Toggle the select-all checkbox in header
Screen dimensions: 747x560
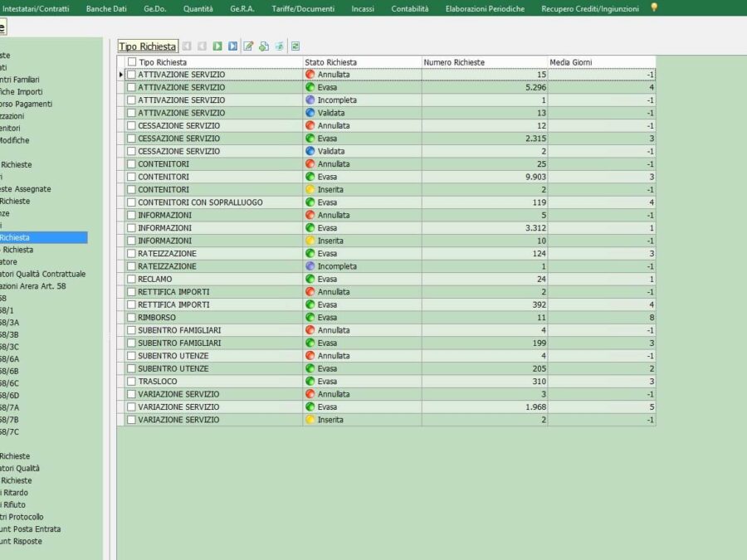tap(131, 62)
